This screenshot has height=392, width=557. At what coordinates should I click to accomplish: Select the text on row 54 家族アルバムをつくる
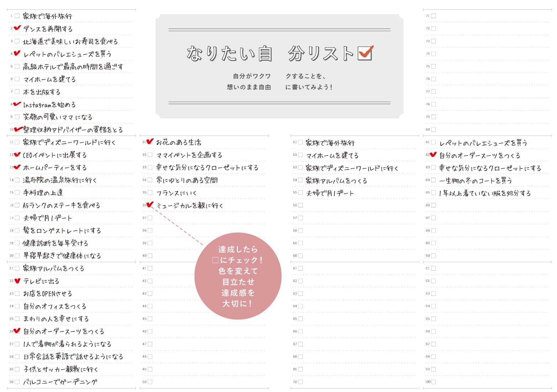[x=336, y=181]
